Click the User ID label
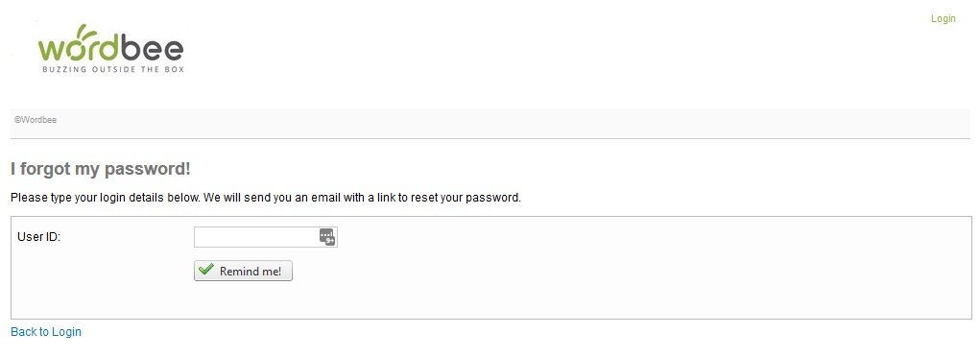The image size is (980, 357). click(x=38, y=237)
